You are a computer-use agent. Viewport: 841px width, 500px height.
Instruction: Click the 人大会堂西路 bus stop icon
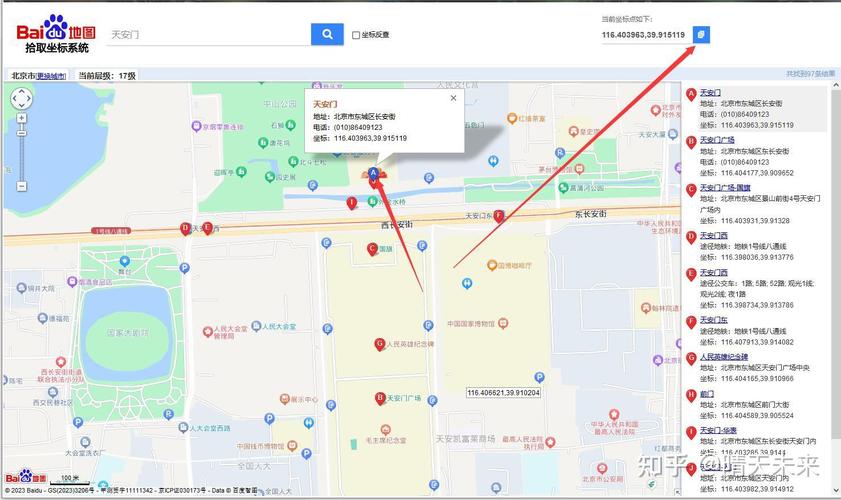pos(183,428)
